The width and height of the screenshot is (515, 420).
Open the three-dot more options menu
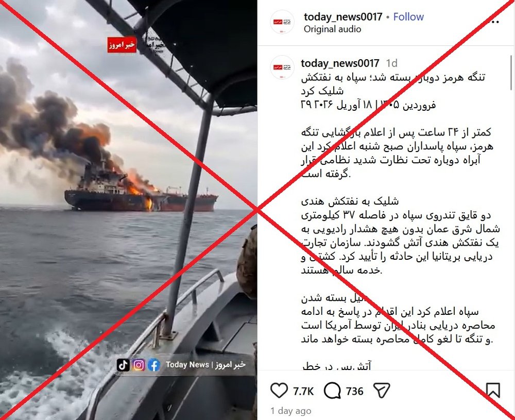(x=494, y=22)
